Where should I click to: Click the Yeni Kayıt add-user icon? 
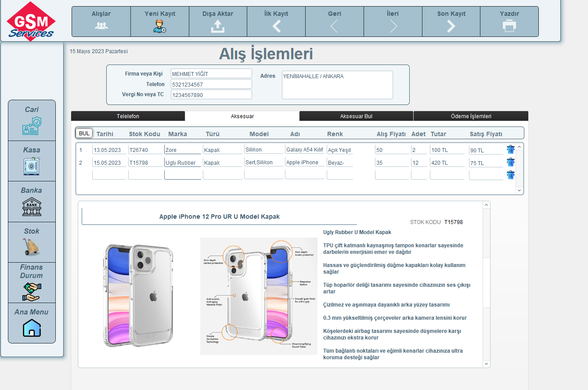coord(160,26)
